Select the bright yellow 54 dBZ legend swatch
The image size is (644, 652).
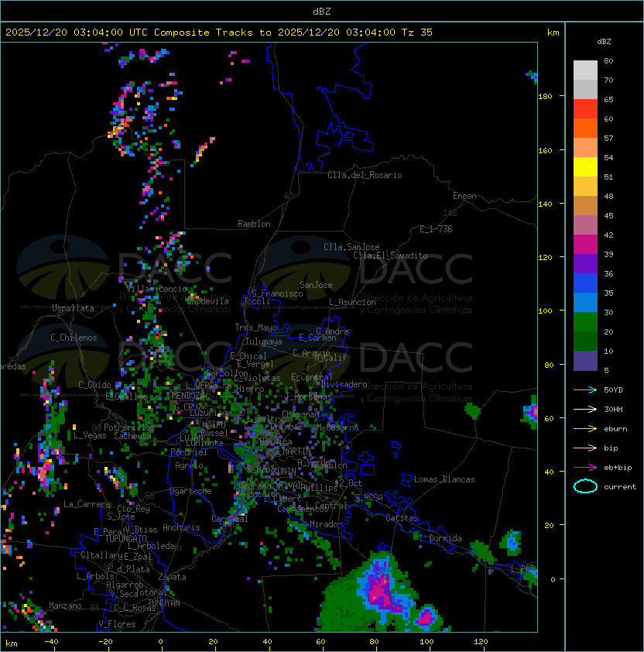click(x=585, y=167)
